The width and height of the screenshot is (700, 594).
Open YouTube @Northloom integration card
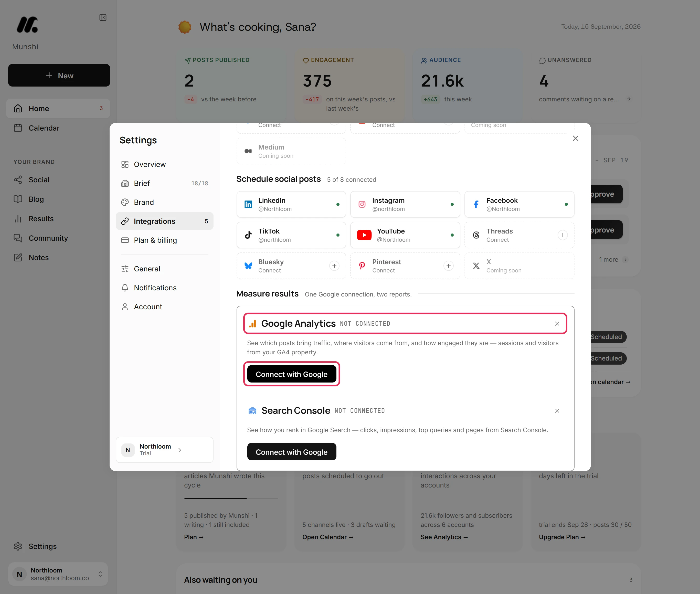(405, 235)
